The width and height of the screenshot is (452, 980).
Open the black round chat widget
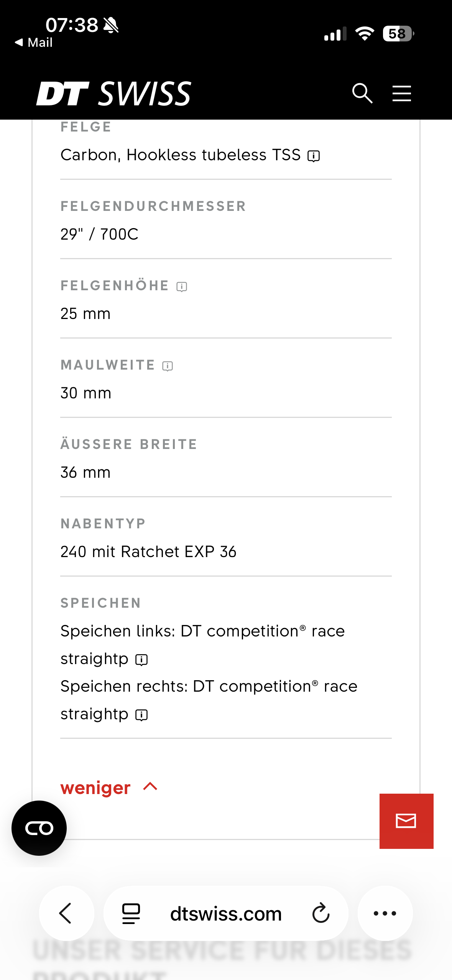pyautogui.click(x=39, y=828)
